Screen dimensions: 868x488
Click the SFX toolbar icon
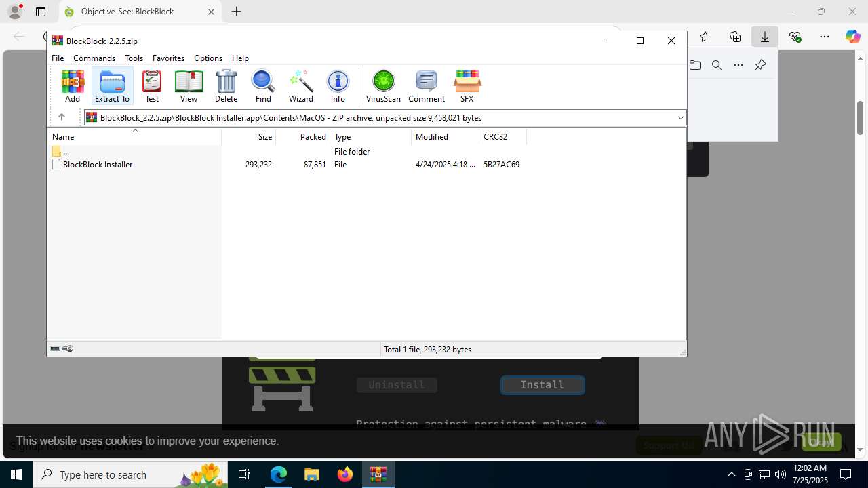(467, 86)
